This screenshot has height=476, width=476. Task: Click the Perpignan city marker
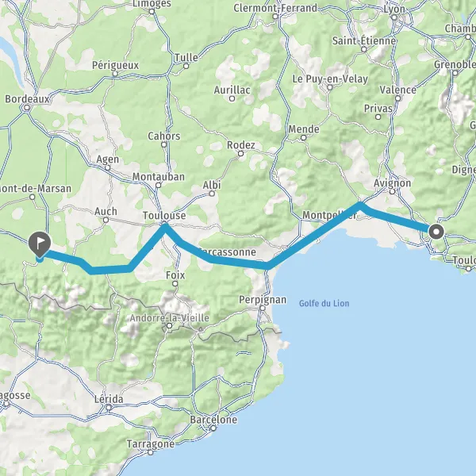click(x=263, y=308)
